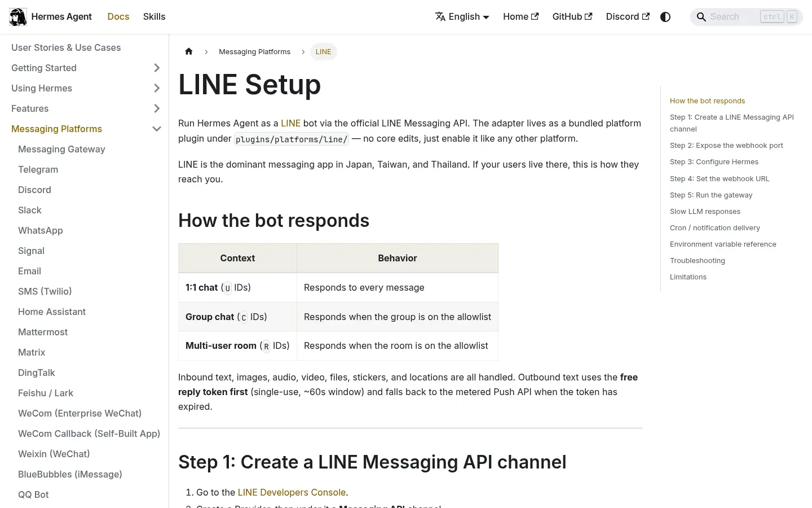The image size is (812, 508).
Task: Open User Stories & Use Cases
Action: pyautogui.click(x=66, y=47)
